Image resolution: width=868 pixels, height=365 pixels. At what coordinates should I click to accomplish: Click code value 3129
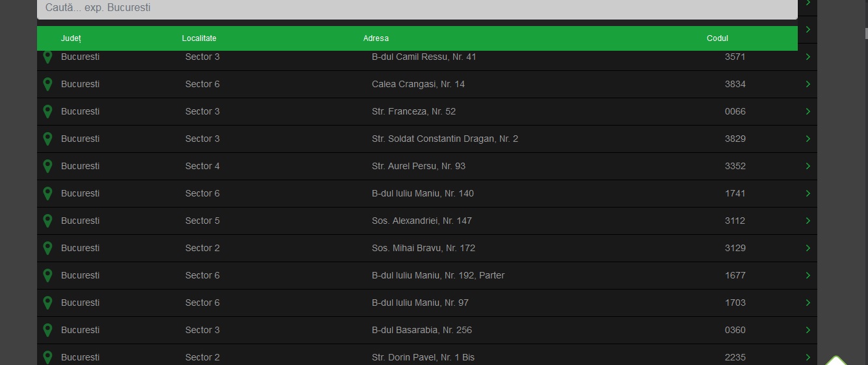click(735, 248)
